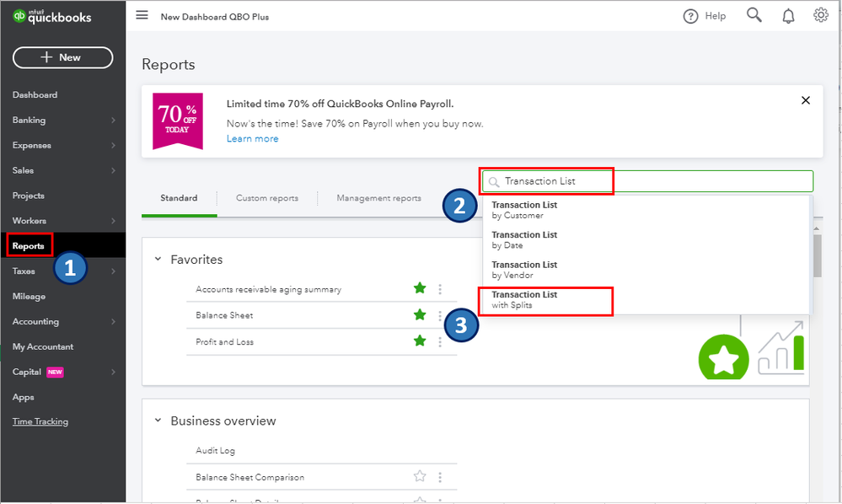This screenshot has height=504, width=842.
Task: Open options menu for Accounts receivable aging summary
Action: tap(439, 287)
